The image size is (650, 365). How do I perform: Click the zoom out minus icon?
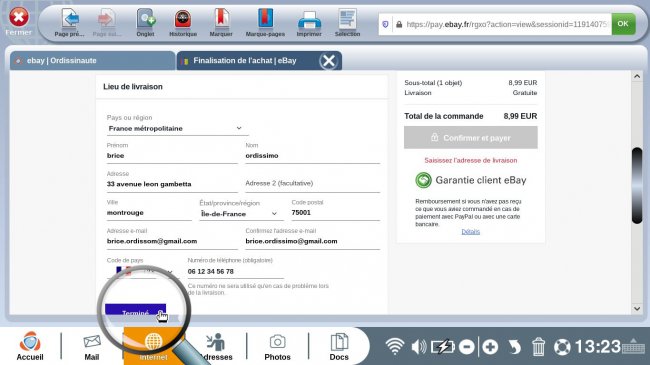[467, 347]
